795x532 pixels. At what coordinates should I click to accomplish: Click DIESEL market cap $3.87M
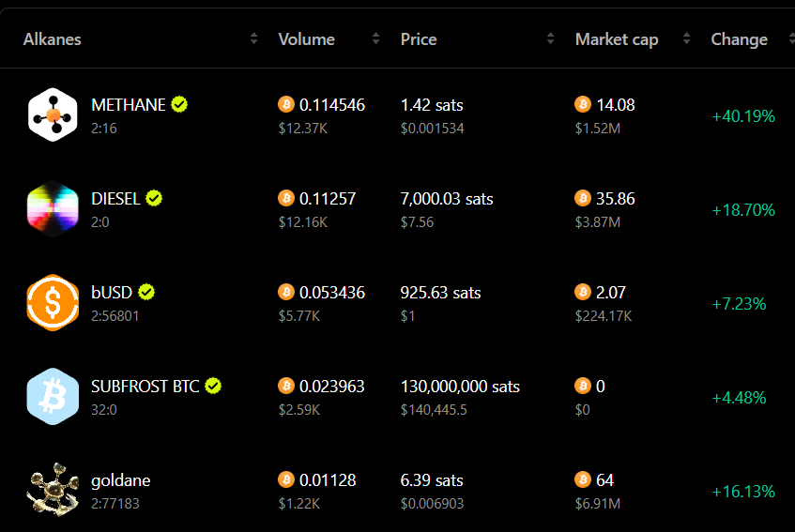[598, 222]
